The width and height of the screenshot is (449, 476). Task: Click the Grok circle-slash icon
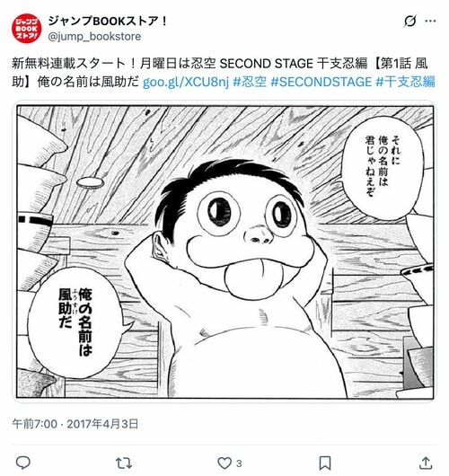tap(409, 22)
